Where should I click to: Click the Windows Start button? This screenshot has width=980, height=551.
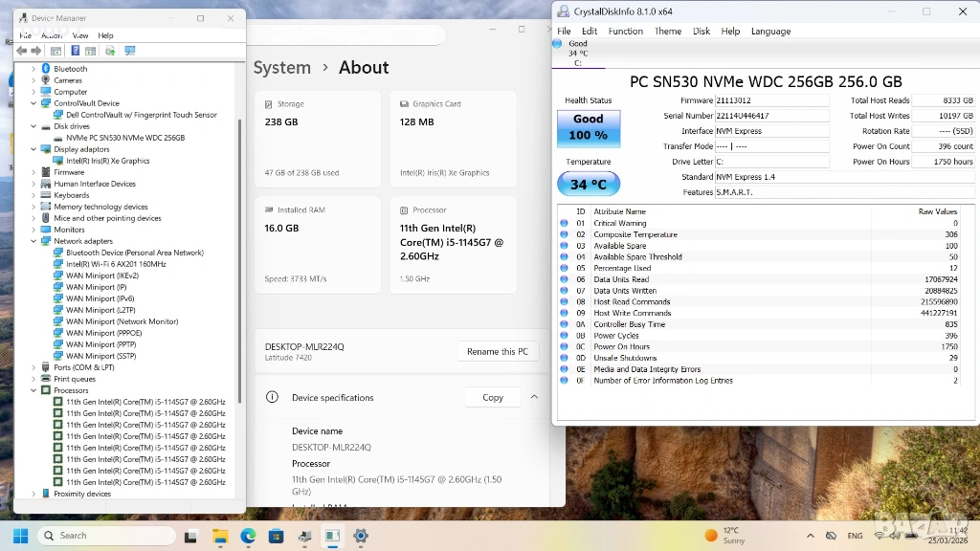coord(20,536)
